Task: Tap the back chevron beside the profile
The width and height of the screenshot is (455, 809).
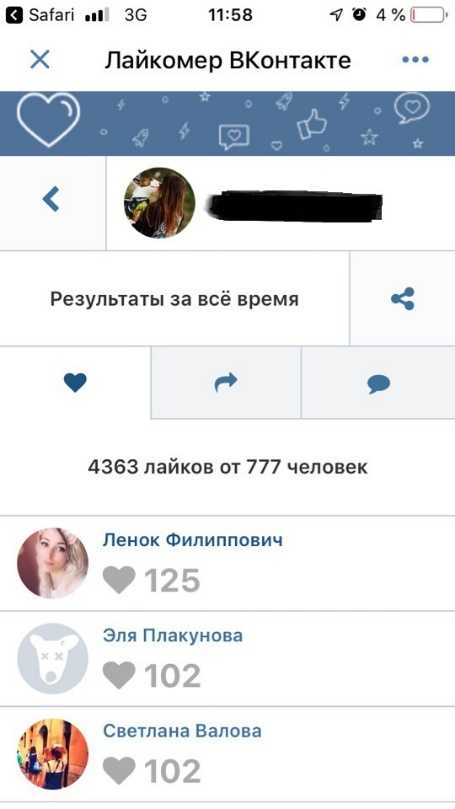Action: click(x=51, y=199)
